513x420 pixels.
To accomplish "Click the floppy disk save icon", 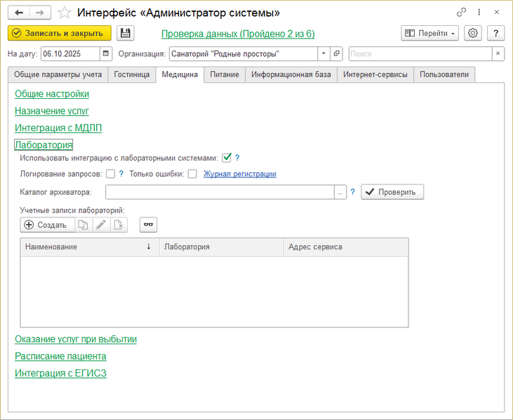I will point(125,33).
